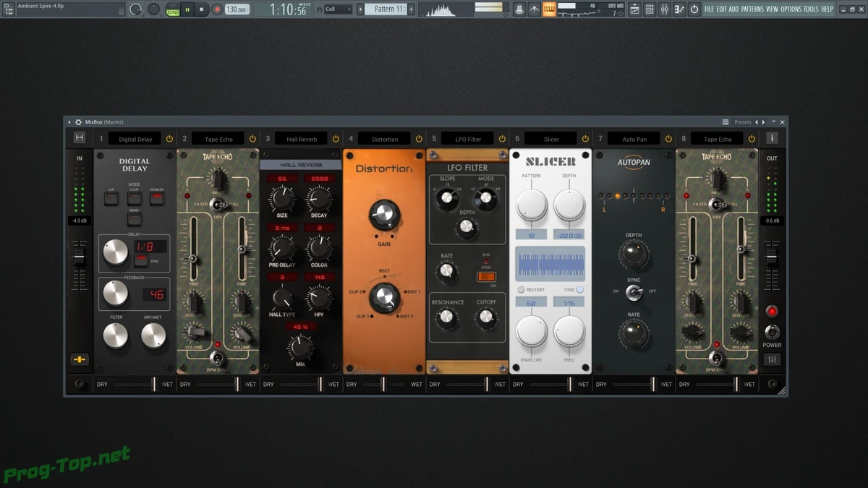Select the DOUBLER mode in Digital Delay
The width and height of the screenshot is (868, 488).
point(157,199)
